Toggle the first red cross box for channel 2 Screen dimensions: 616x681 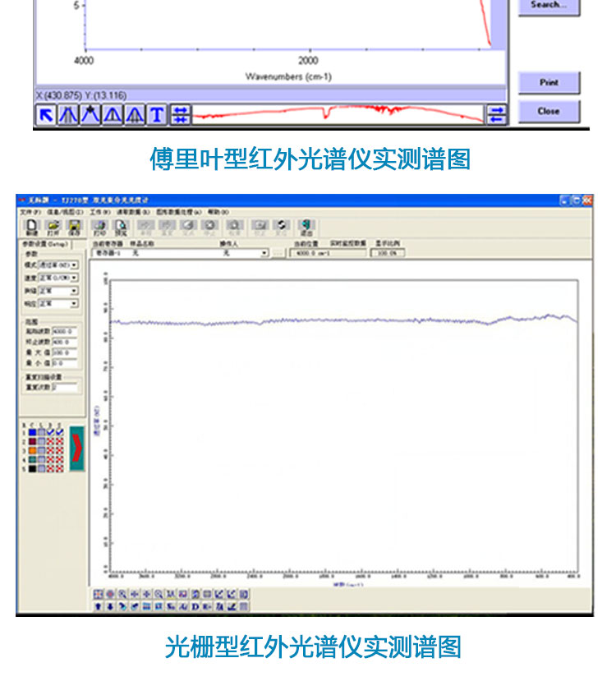[51, 441]
